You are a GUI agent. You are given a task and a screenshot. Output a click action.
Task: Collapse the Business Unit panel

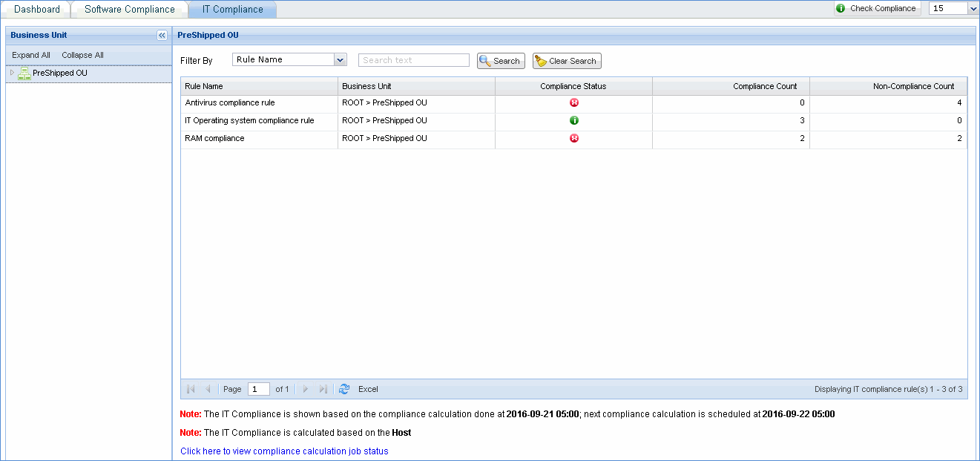click(162, 35)
